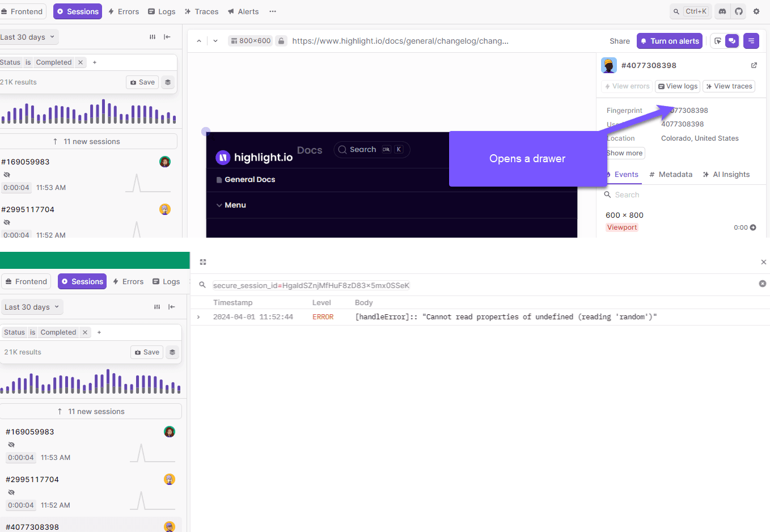This screenshot has height=532, width=770.
Task: Click Turn on alerts button
Action: tap(669, 41)
